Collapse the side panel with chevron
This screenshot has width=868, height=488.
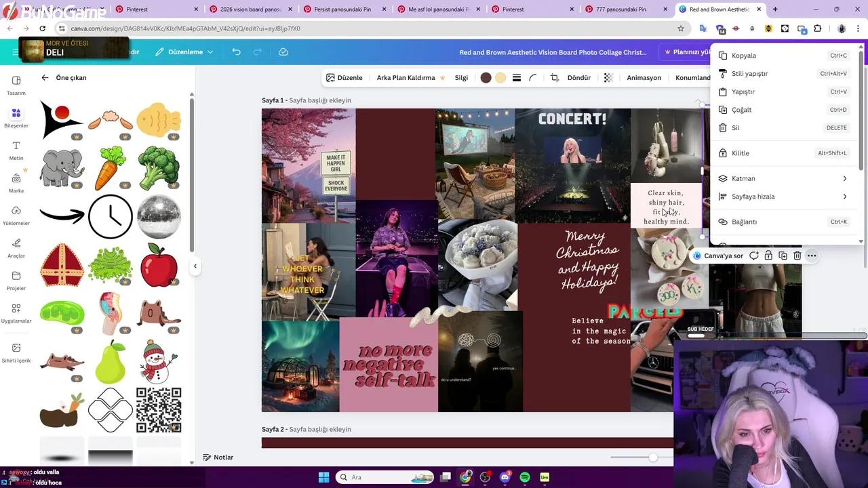click(x=195, y=266)
